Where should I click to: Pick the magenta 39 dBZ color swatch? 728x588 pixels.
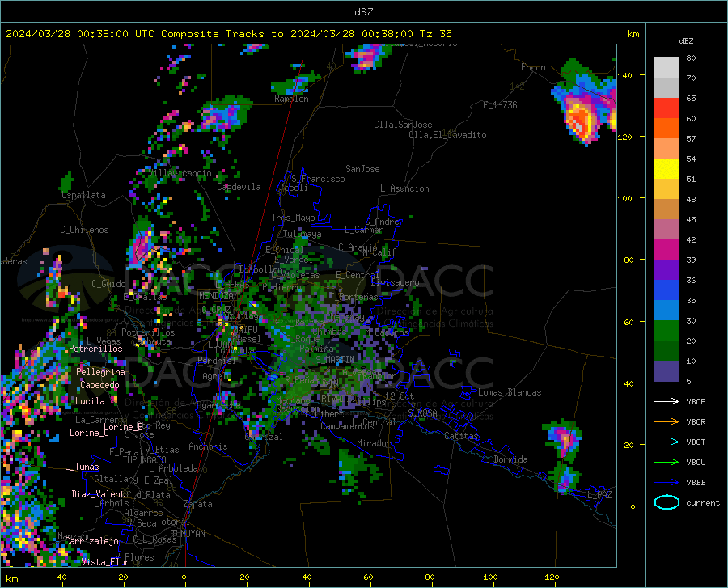coord(667,250)
